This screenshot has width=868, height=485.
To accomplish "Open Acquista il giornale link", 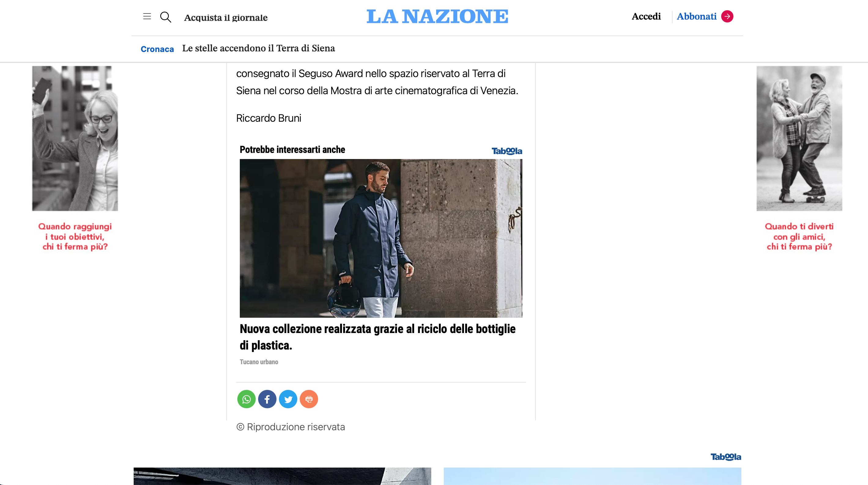I will click(226, 17).
